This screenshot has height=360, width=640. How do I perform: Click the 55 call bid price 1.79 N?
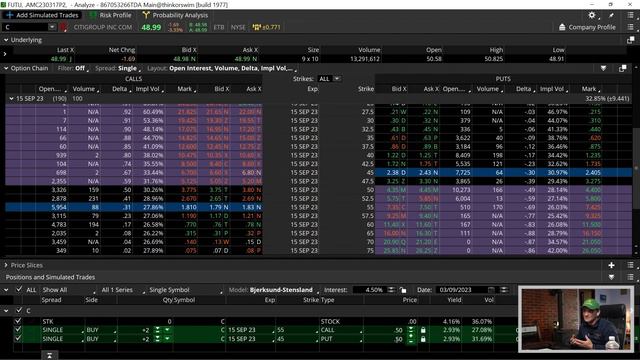tap(219, 207)
